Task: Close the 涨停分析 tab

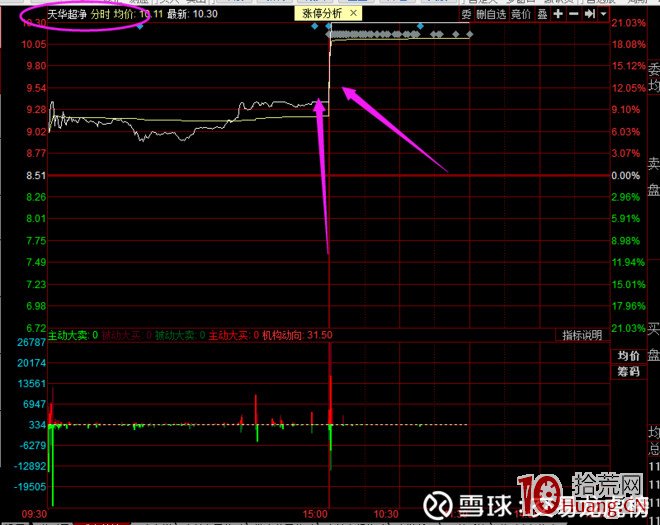Action: pyautogui.click(x=354, y=13)
